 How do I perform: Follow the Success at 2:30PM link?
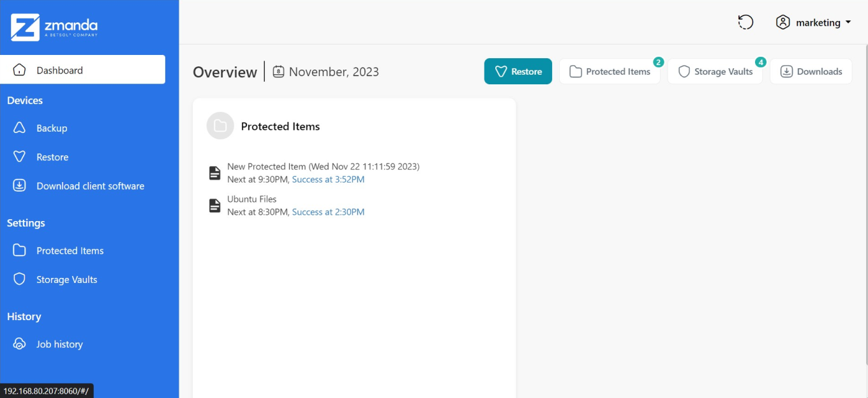(x=328, y=212)
